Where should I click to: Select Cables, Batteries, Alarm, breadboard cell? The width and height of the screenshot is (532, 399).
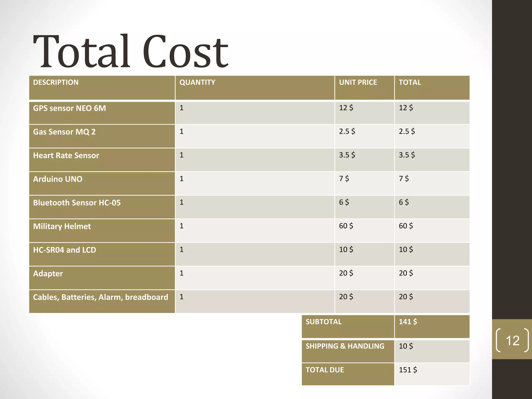101,297
